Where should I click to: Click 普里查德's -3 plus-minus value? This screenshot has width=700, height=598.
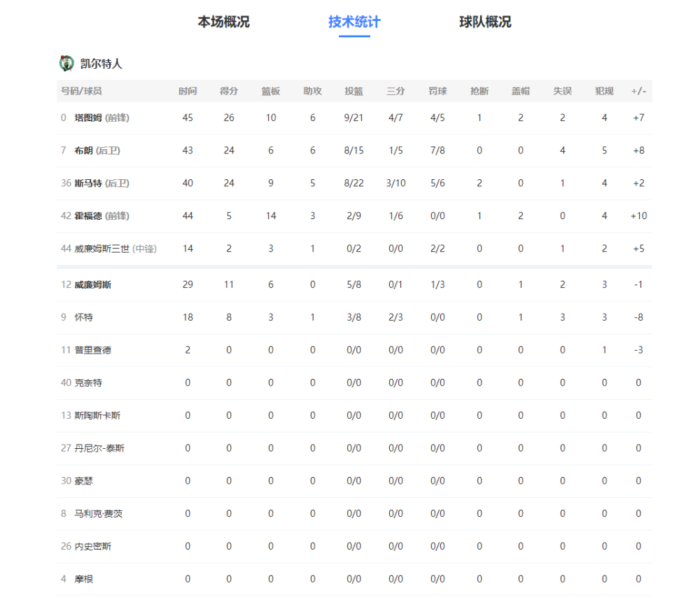pos(638,350)
